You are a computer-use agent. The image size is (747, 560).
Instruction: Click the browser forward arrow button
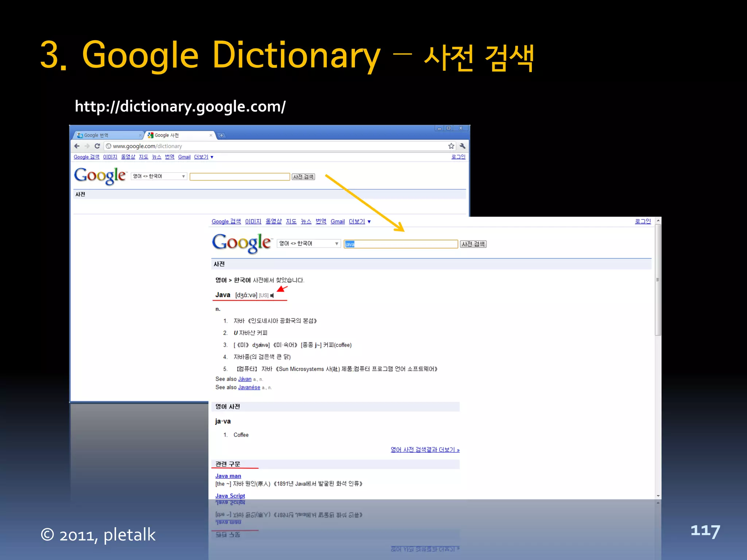point(87,146)
